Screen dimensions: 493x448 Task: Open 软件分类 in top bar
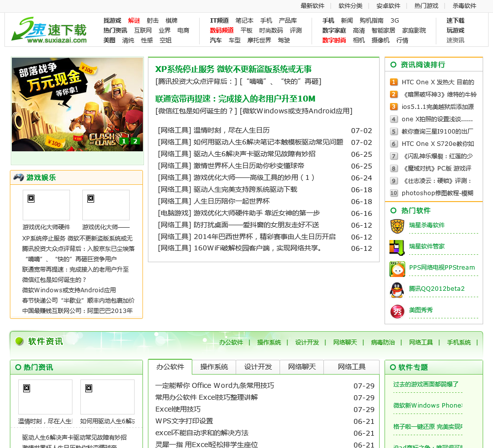(x=350, y=5)
